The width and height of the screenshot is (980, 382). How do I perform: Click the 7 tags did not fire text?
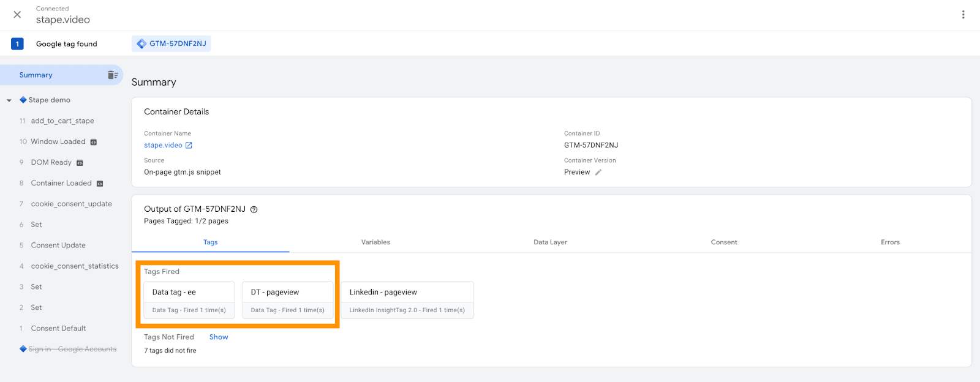(170, 351)
